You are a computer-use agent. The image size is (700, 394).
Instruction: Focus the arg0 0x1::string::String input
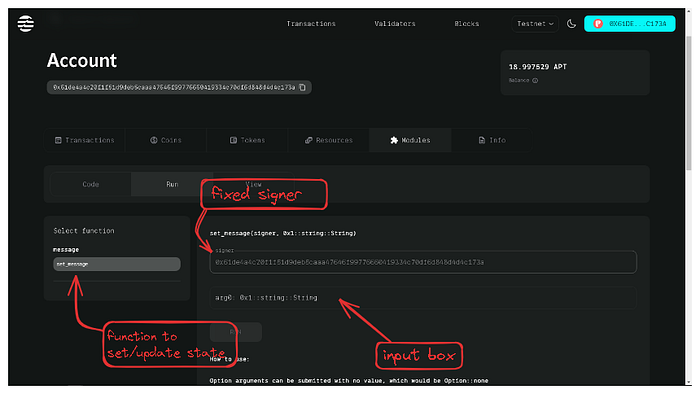click(423, 298)
